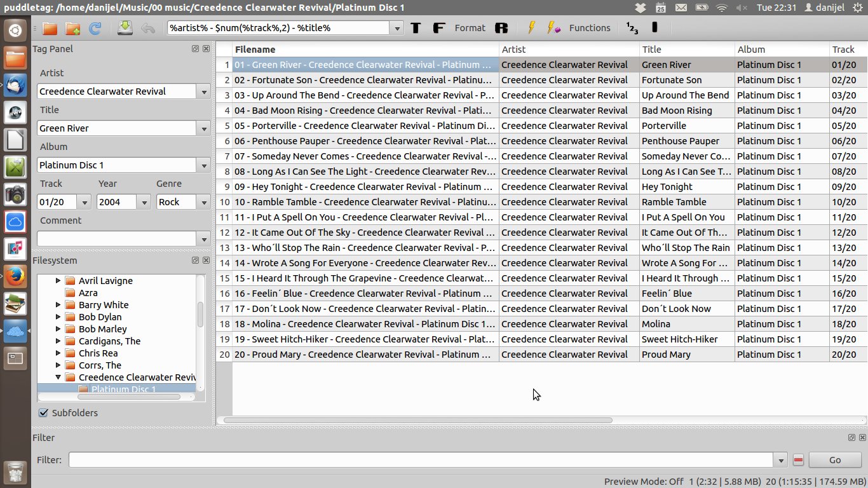The width and height of the screenshot is (868, 488).
Task: Click the Format toolbar label
Action: click(470, 28)
